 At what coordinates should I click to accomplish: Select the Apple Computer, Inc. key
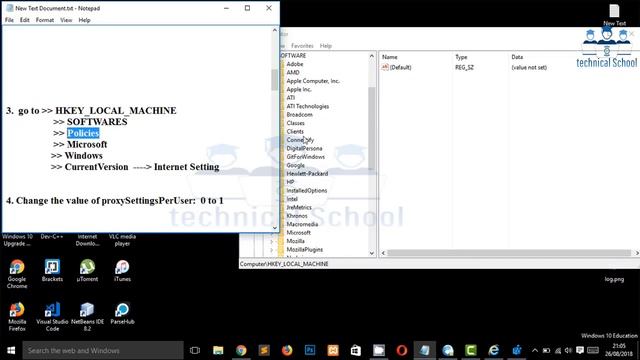click(x=313, y=81)
